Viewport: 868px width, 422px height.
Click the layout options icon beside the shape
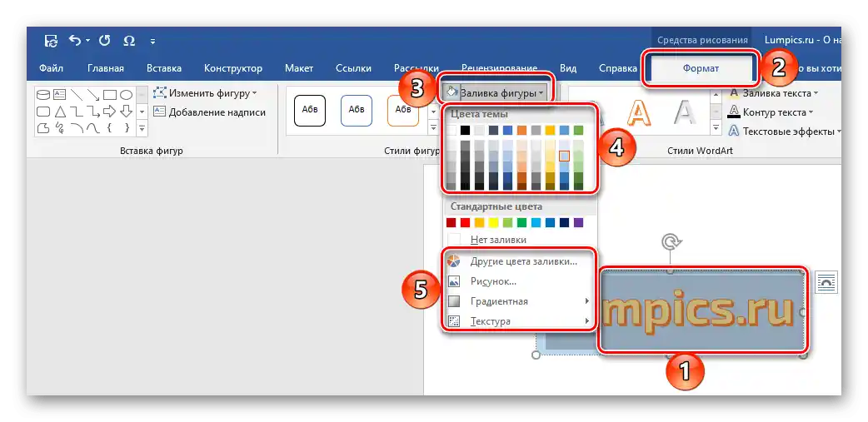827,282
